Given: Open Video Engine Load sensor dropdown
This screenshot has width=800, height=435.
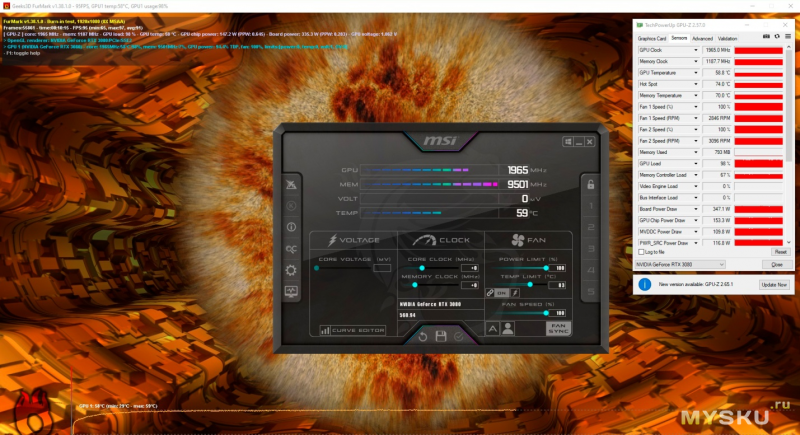Looking at the screenshot, I should (x=695, y=186).
